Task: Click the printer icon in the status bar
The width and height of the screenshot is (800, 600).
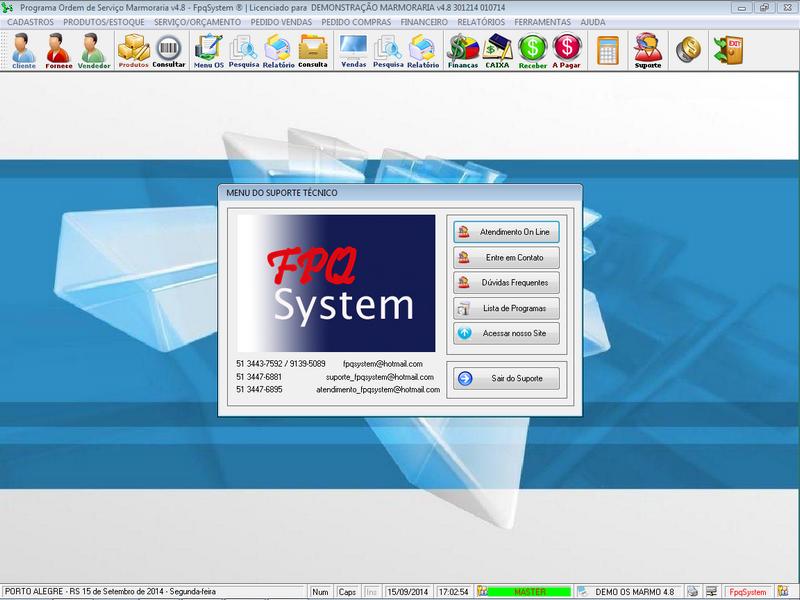Action: click(x=692, y=592)
